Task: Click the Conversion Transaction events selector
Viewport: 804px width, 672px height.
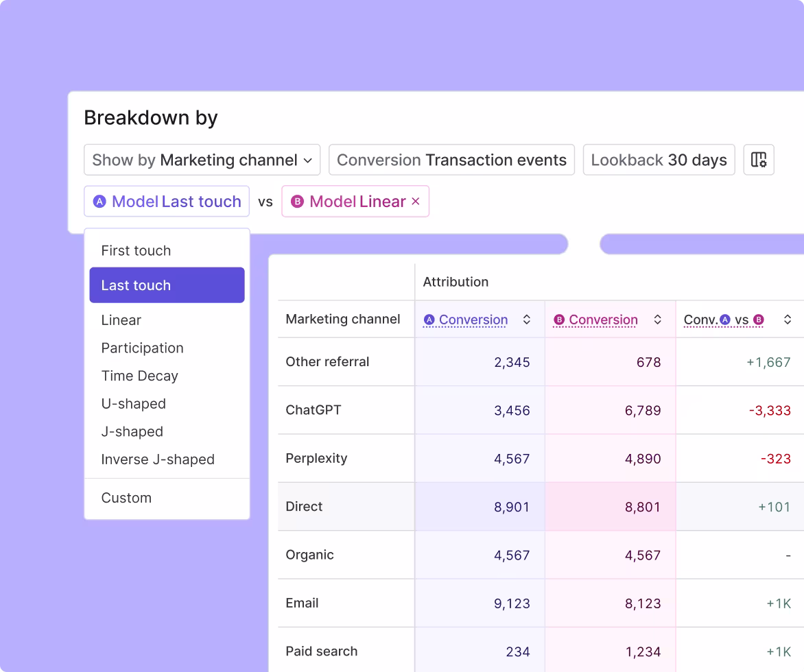Action: click(451, 160)
